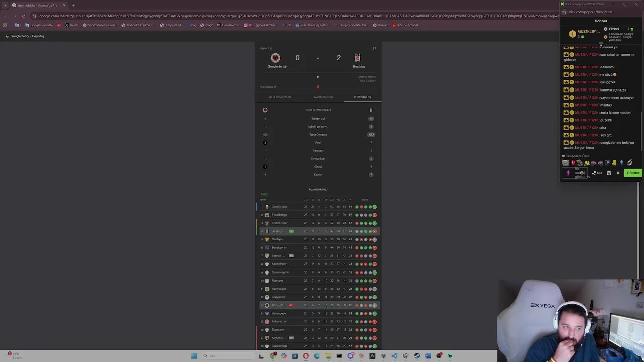Open Opera browser from taskbar
The height and width of the screenshot is (362, 644).
[x=306, y=356]
